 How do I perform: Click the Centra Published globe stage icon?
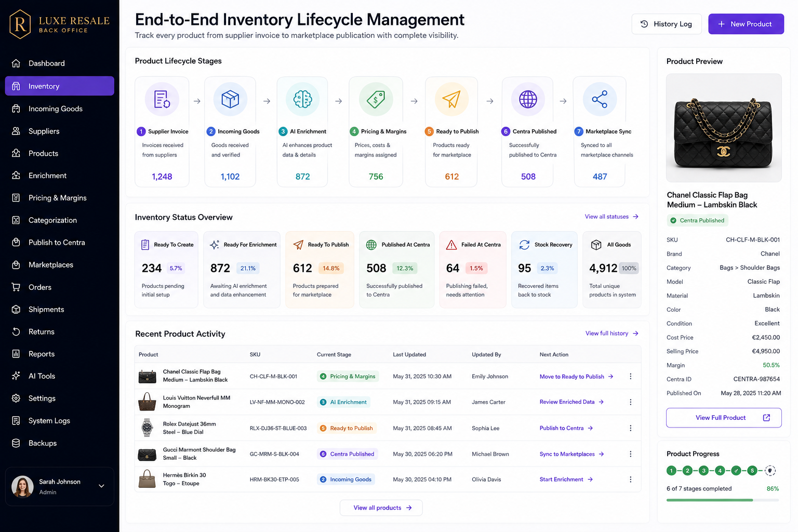point(528,99)
